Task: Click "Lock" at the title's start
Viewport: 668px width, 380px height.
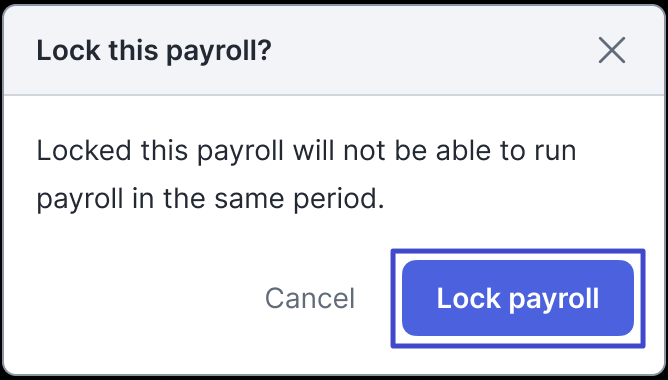Action: [x=69, y=51]
